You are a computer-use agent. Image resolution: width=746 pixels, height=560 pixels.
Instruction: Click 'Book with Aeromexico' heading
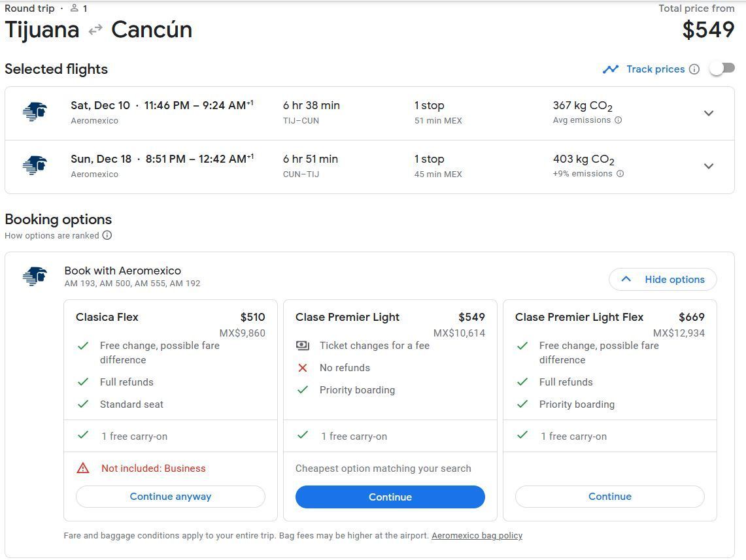[x=123, y=271]
